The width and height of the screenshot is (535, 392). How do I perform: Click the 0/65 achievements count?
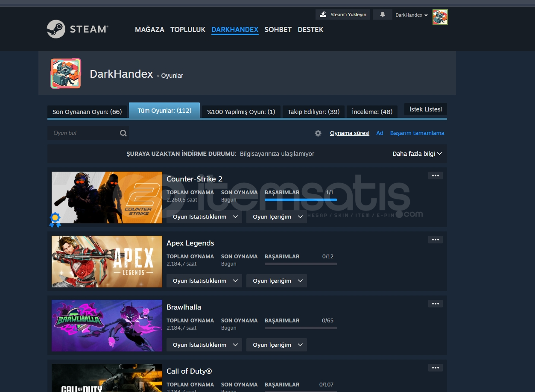point(328,321)
